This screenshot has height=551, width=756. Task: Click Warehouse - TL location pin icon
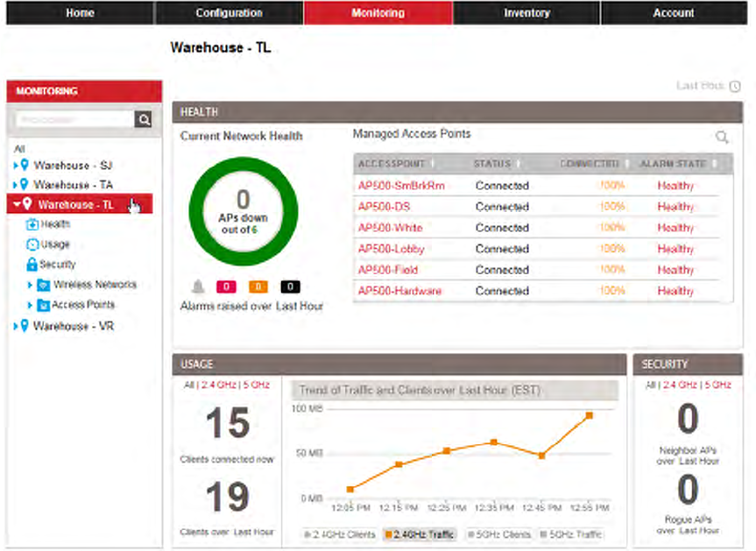27,203
